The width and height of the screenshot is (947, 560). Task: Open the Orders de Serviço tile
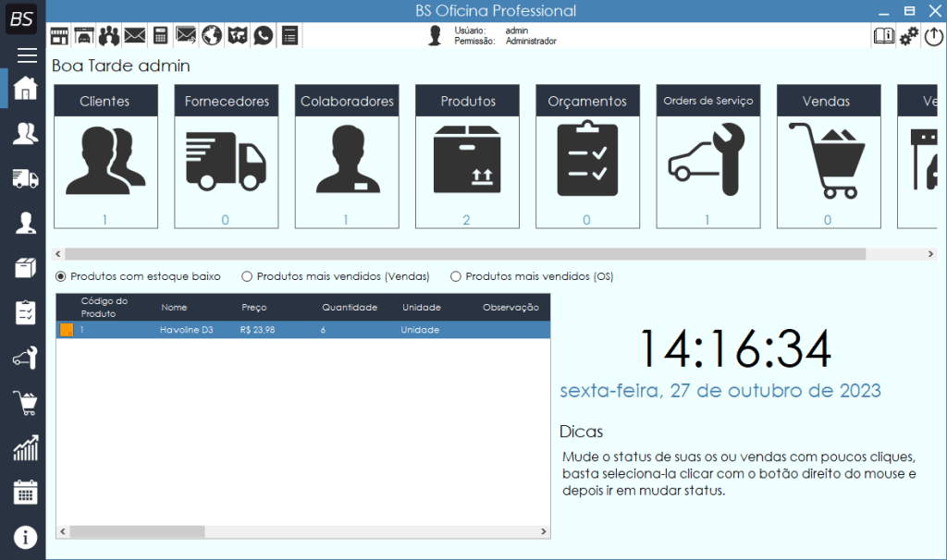click(708, 157)
